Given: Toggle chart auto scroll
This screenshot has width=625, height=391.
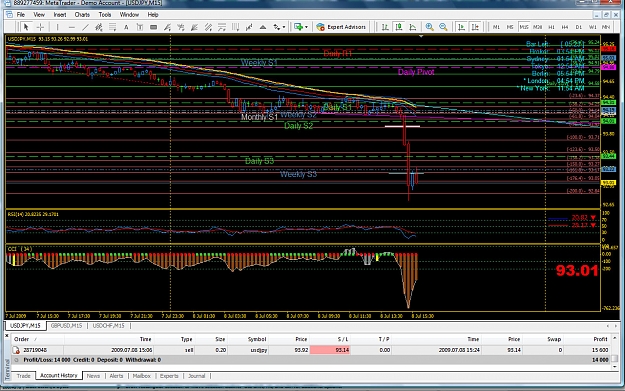Looking at the screenshot, I should pyautogui.click(x=462, y=27).
